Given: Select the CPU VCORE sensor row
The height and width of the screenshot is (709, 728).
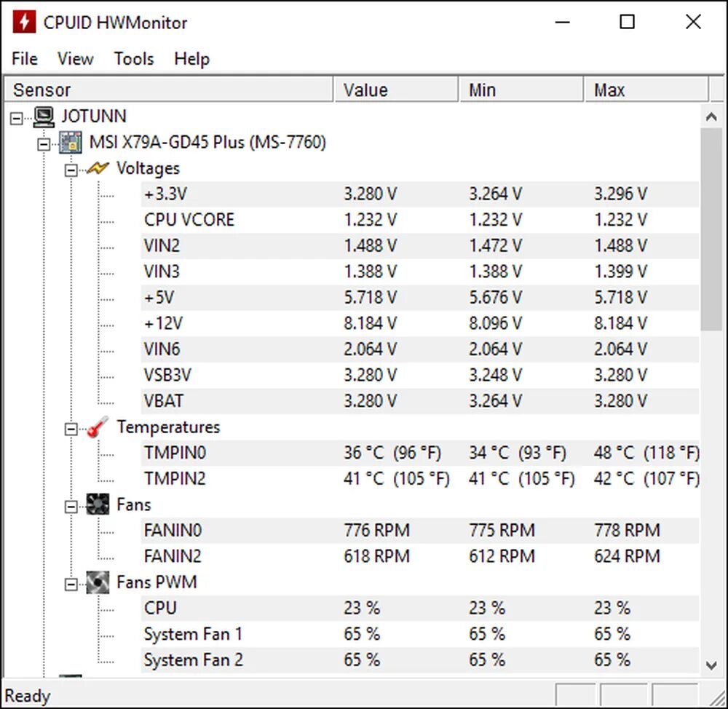Looking at the screenshot, I should (x=420, y=220).
